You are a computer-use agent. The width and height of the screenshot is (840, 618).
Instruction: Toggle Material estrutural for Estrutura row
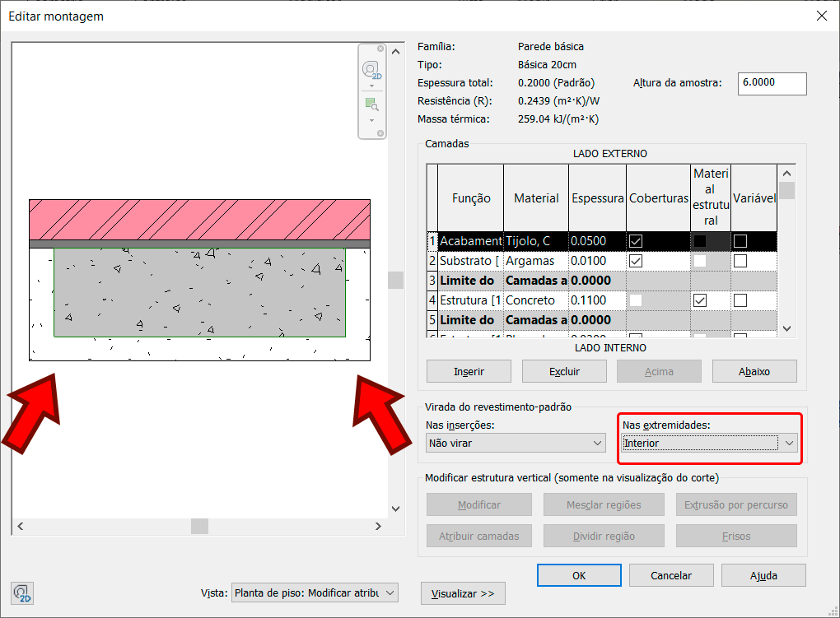click(x=700, y=300)
